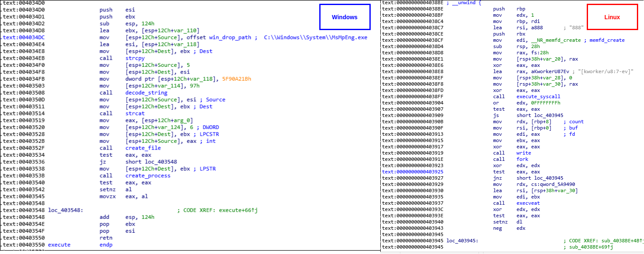Open the execveat call target

529,203
